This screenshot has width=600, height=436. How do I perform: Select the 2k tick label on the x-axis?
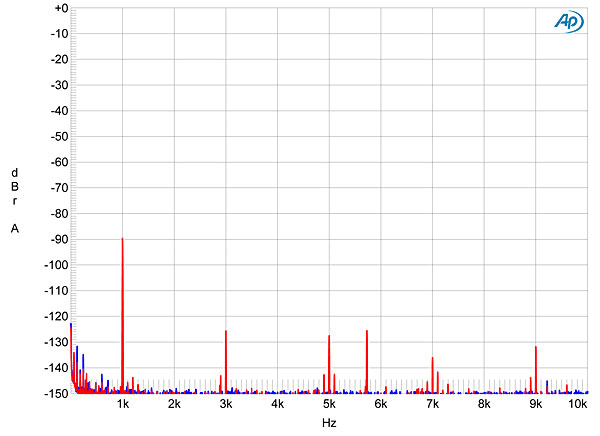174,405
